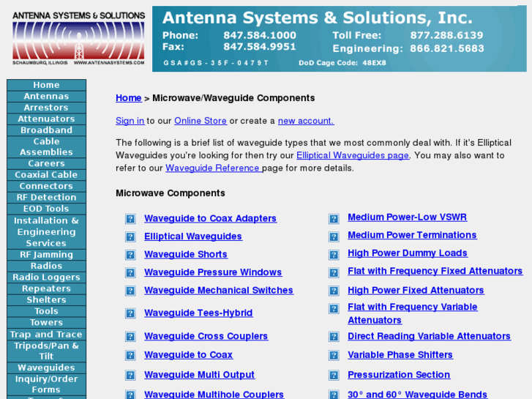Click the icon beside Variable Phase Shifters
Image resolution: width=532 pixels, height=399 pixels.
pyautogui.click(x=334, y=355)
